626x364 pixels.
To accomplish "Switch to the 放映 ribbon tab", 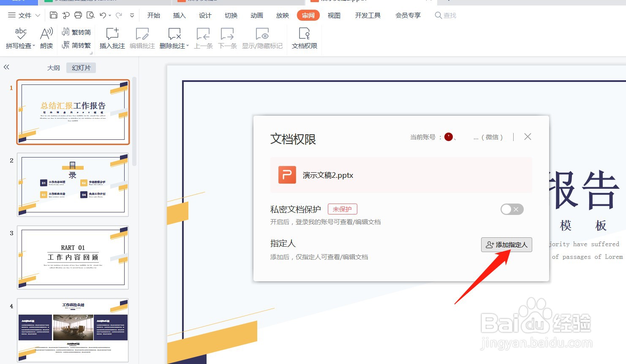I will coord(283,15).
